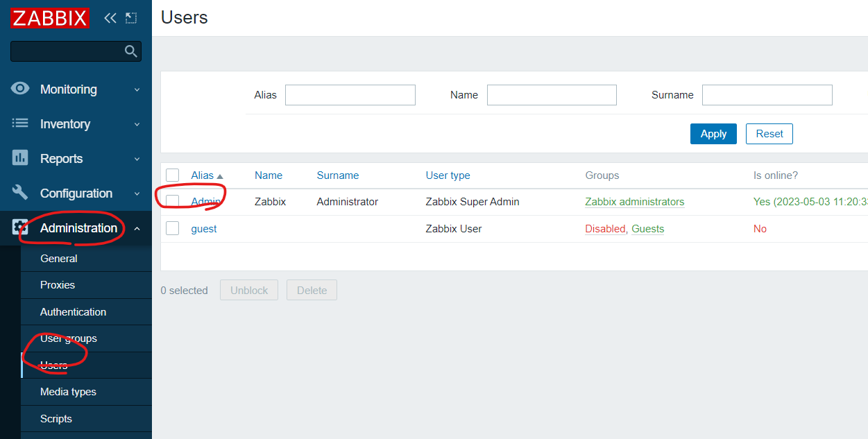Go to User groups submenu item
Image resolution: width=868 pixels, height=439 pixels.
click(86, 338)
